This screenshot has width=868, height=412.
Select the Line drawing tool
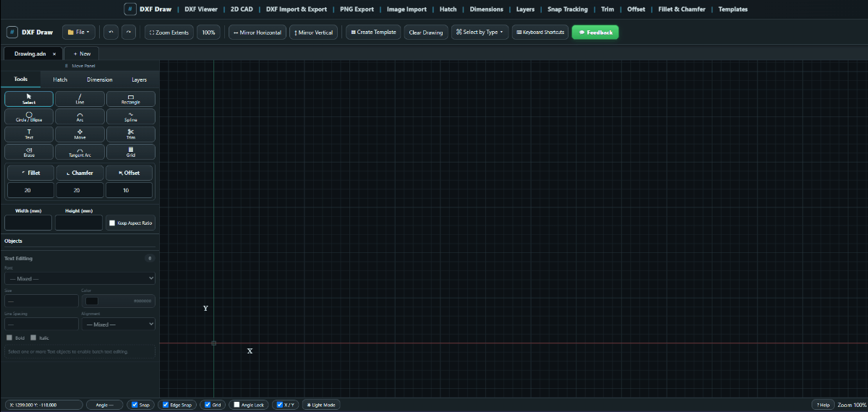coord(80,99)
